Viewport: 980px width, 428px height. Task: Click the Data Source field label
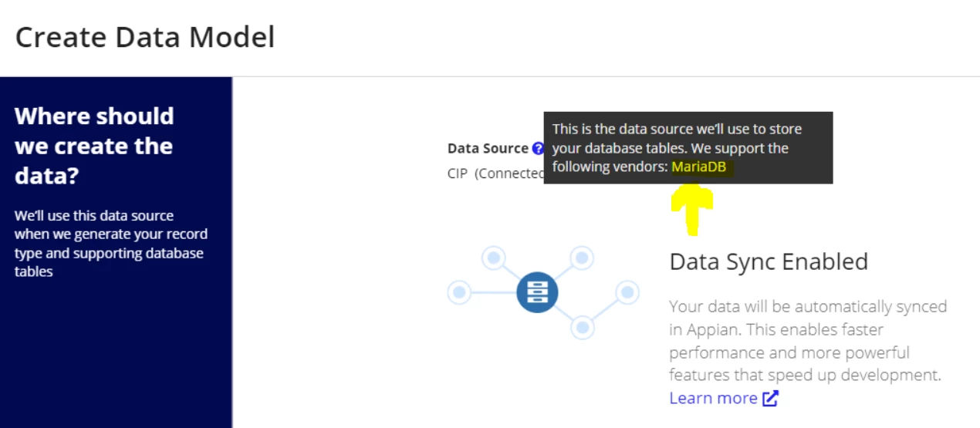click(x=488, y=149)
